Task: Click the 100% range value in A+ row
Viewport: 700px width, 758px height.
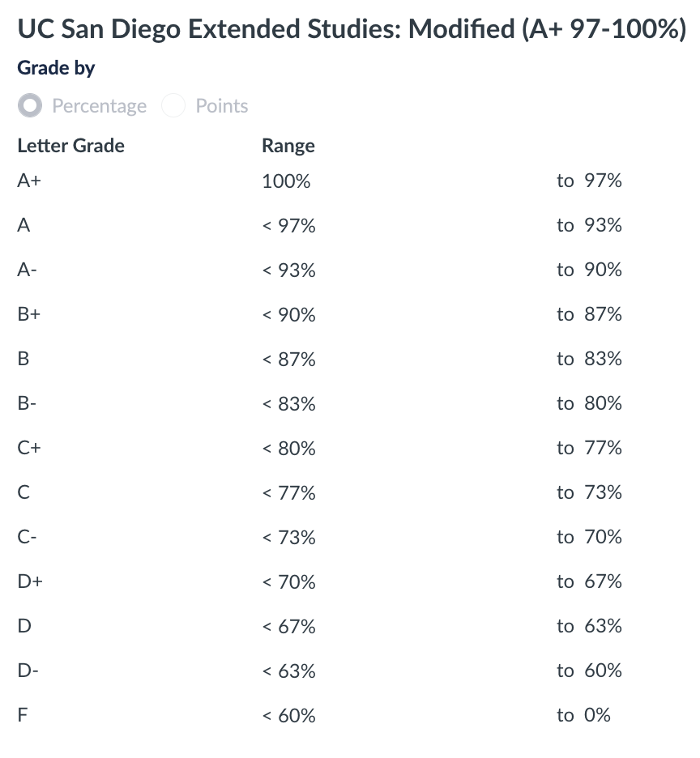Action: pyautogui.click(x=286, y=181)
